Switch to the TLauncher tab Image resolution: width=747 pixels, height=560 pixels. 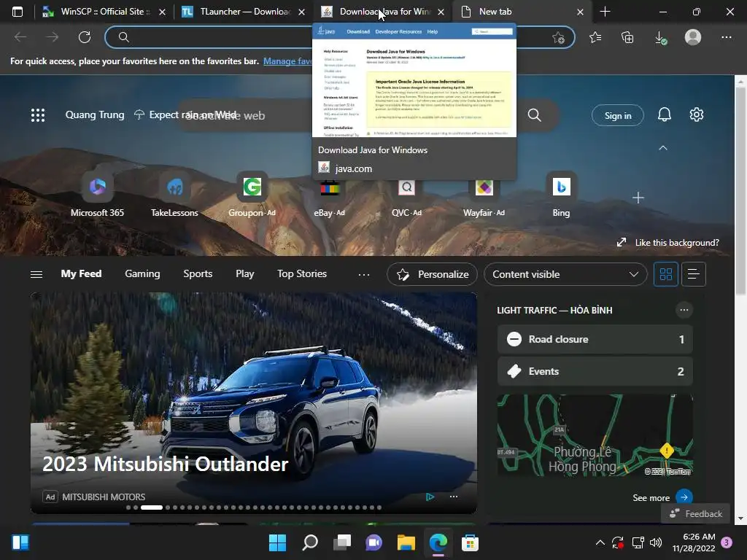(x=243, y=12)
